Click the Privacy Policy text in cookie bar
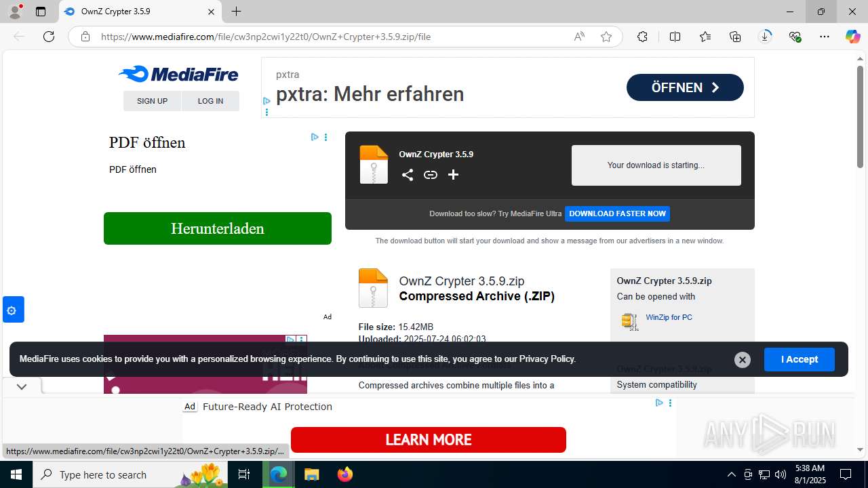This screenshot has width=868, height=488. tap(547, 359)
